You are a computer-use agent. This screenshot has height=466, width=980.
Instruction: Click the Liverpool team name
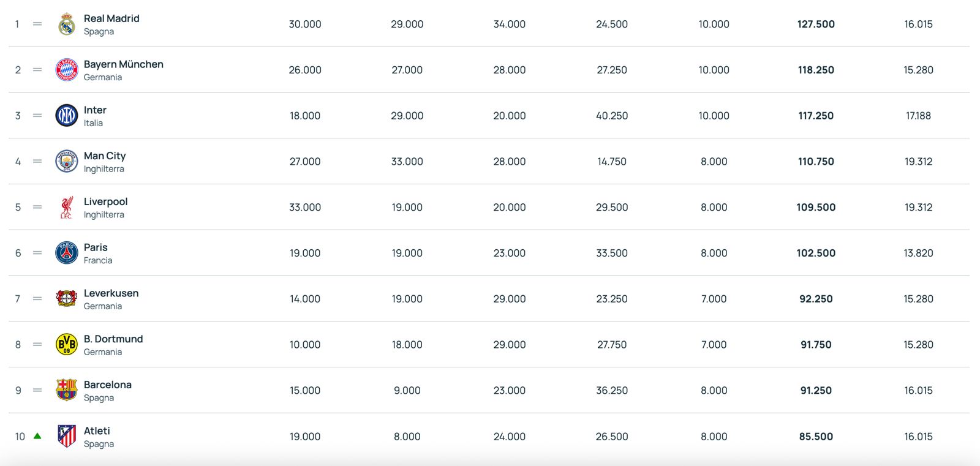[x=105, y=201]
